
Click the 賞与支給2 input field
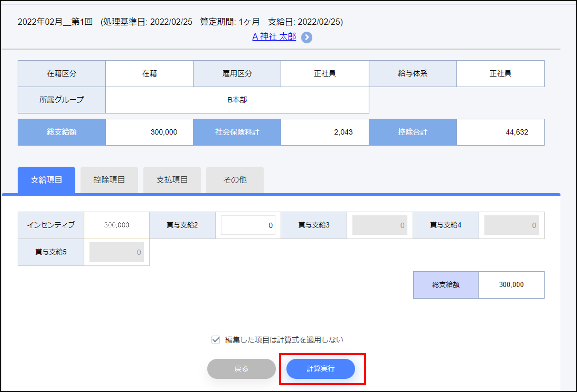pos(248,225)
